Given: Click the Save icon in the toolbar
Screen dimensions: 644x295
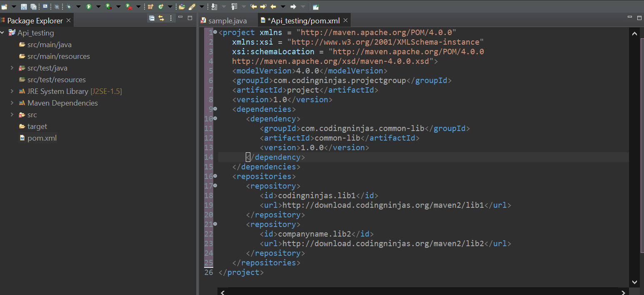Looking at the screenshot, I should (24, 6).
